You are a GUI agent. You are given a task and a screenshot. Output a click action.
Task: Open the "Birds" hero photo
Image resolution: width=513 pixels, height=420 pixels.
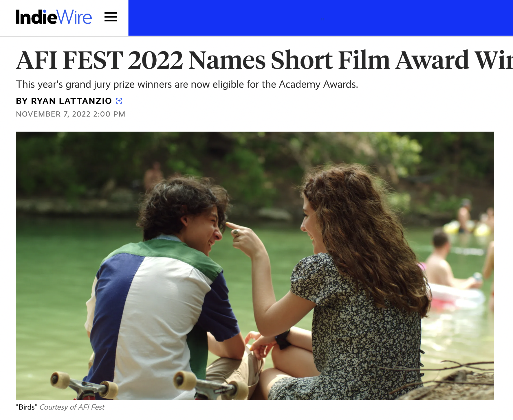(x=255, y=266)
